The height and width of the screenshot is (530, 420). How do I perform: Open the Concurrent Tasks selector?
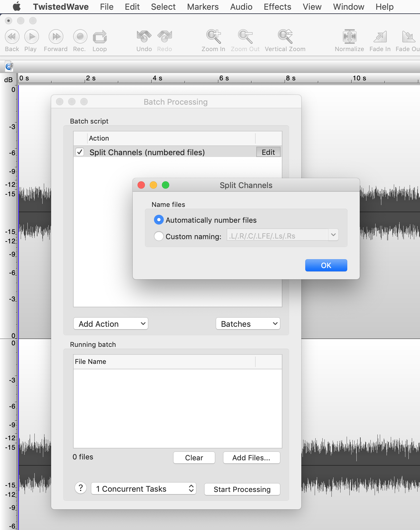click(x=143, y=489)
